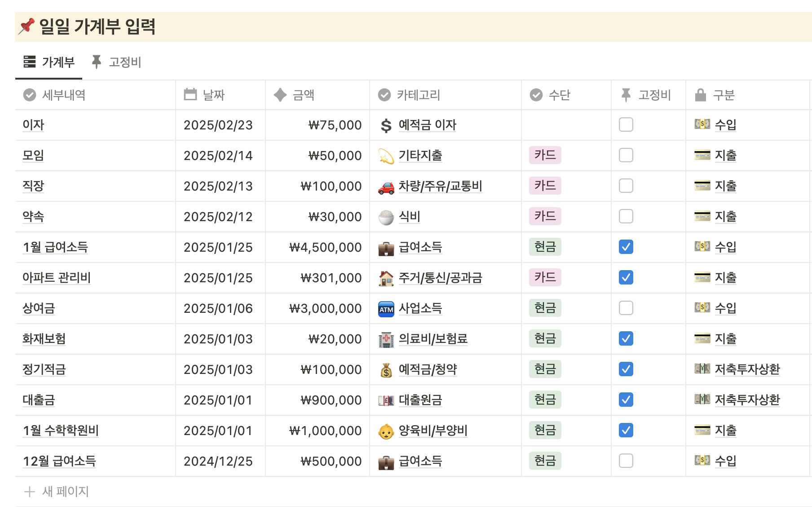
Task: Open the 아파트 관리비 entry
Action: 57,278
